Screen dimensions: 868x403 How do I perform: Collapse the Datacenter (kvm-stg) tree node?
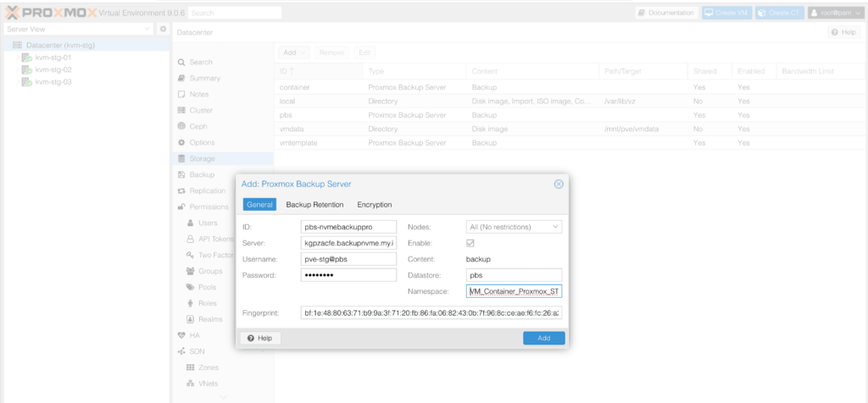[x=8, y=45]
